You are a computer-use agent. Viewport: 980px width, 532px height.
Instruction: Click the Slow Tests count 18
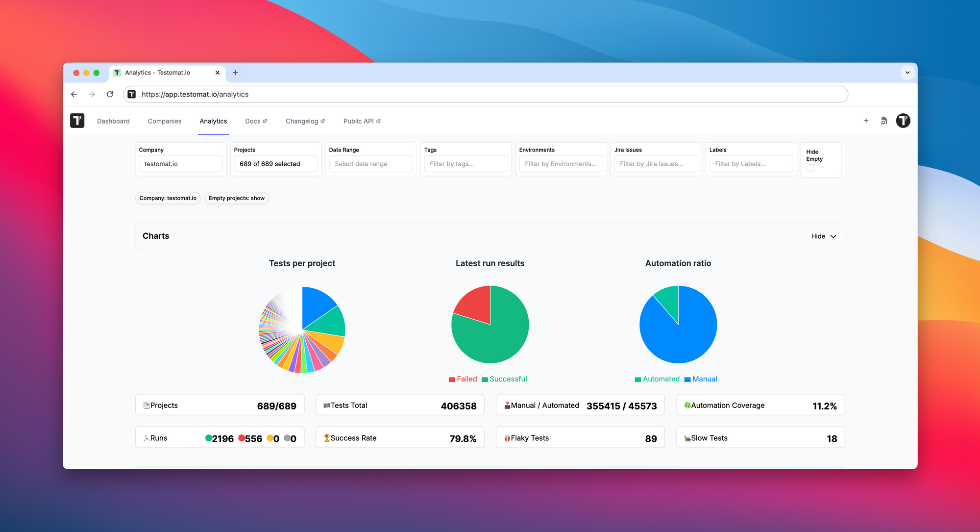coord(832,439)
